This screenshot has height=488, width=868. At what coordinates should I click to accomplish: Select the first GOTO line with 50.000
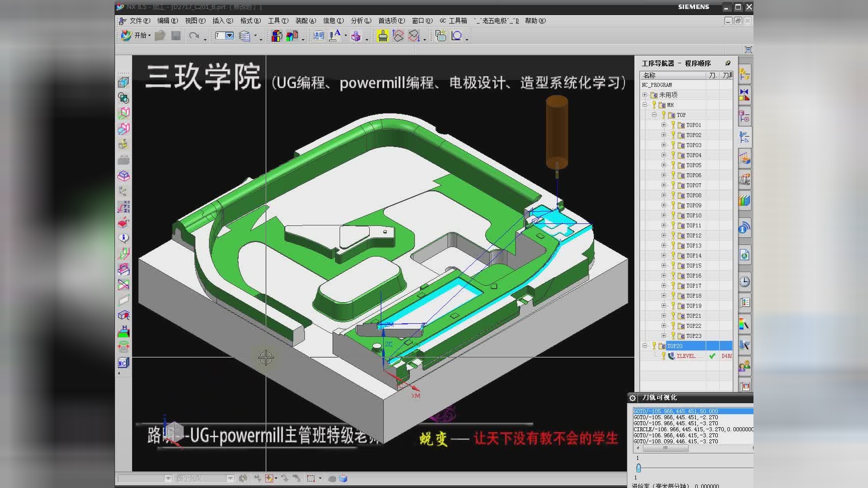693,411
